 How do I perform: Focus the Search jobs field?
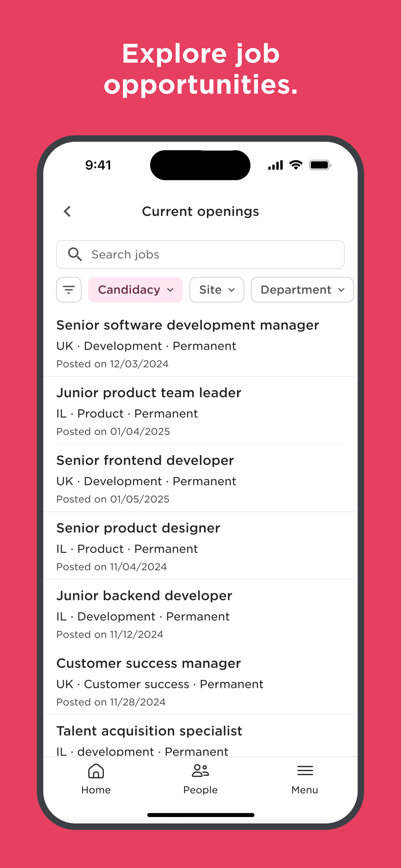[200, 254]
